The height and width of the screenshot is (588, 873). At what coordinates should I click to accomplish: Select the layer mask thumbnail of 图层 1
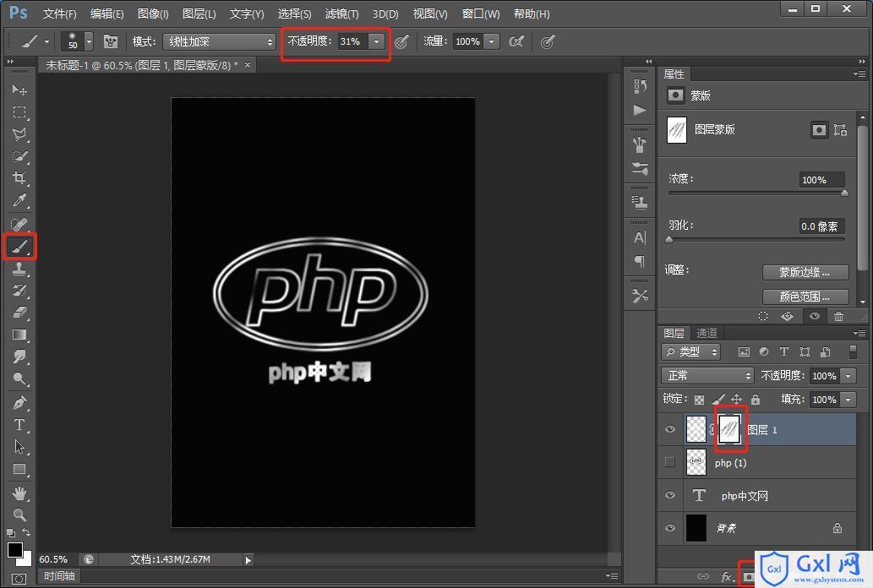[x=730, y=429]
